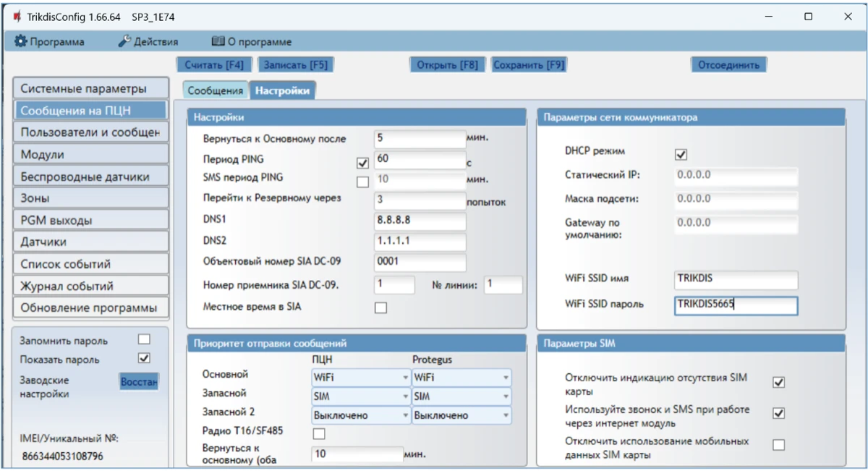
Task: Uncheck the DHCP режим checkbox
Action: [x=680, y=154]
